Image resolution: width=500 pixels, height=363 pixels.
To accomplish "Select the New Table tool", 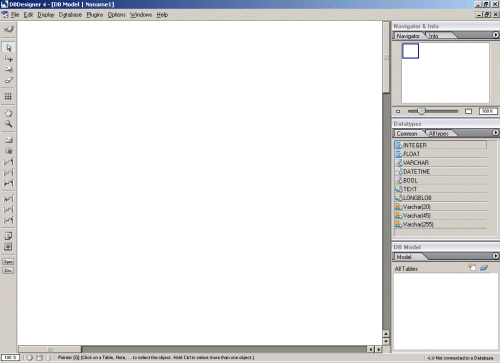I will (8, 140).
